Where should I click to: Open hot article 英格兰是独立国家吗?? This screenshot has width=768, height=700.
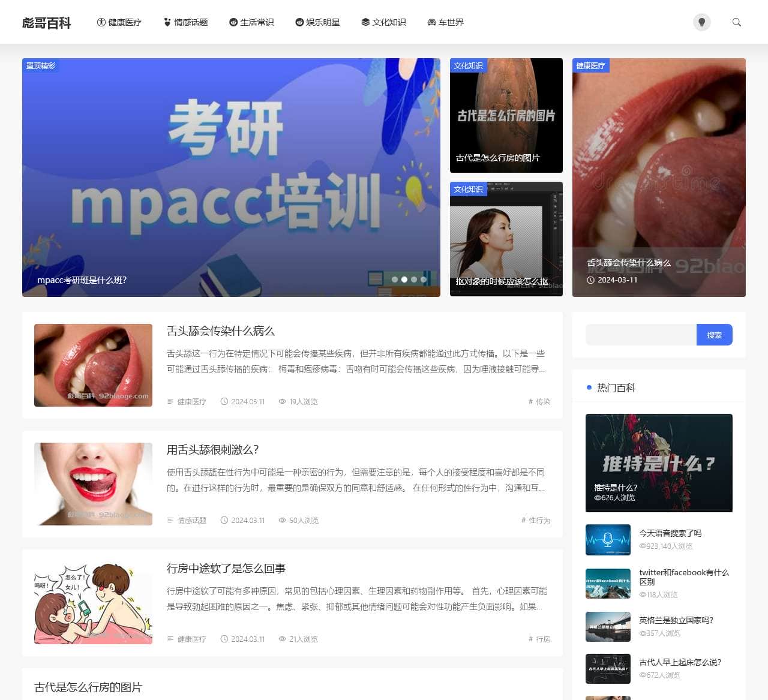coord(676,620)
